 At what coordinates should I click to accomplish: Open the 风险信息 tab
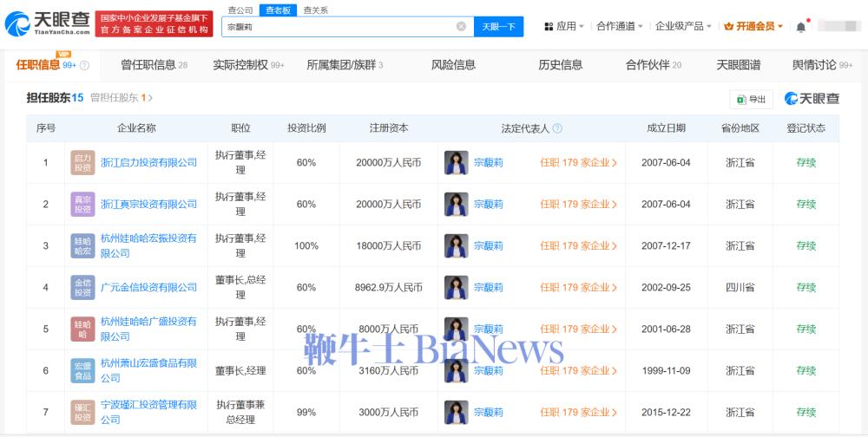coord(453,65)
